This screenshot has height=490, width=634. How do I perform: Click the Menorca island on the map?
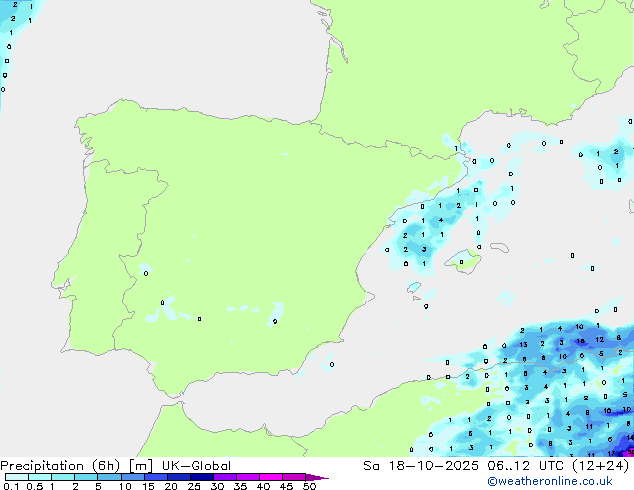coord(499,247)
